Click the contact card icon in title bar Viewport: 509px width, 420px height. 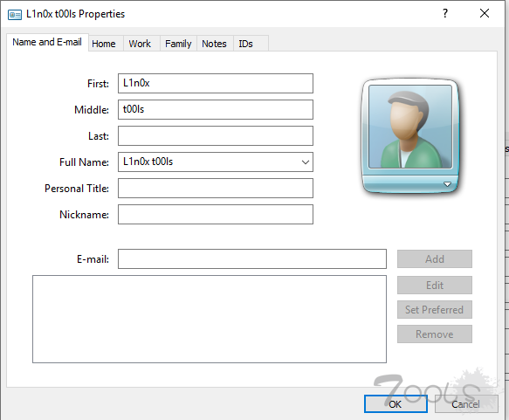(x=15, y=15)
